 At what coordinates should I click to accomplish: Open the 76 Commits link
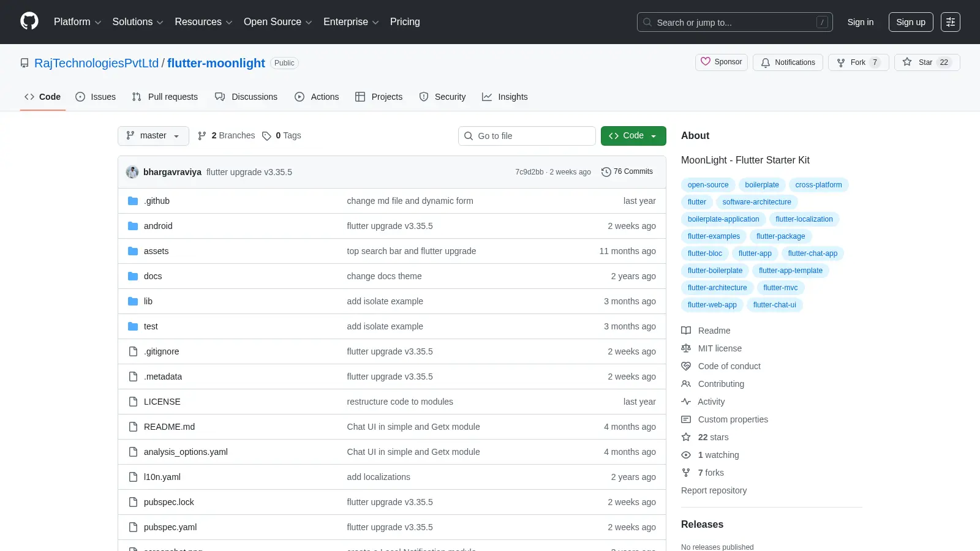coord(627,172)
